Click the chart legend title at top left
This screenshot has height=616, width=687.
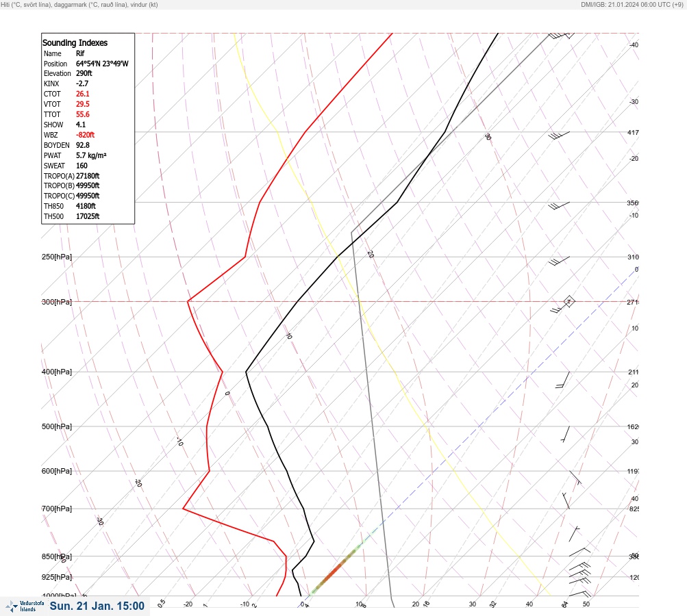click(79, 5)
